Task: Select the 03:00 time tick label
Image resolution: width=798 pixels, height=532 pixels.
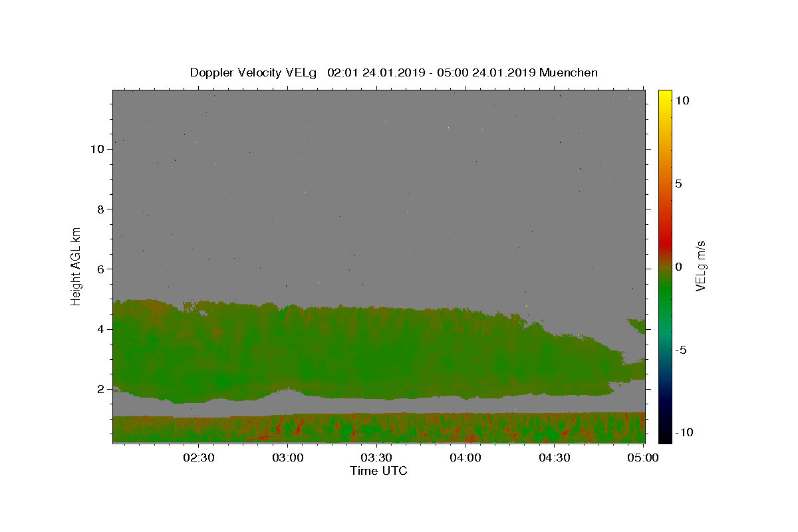Action: [x=288, y=458]
